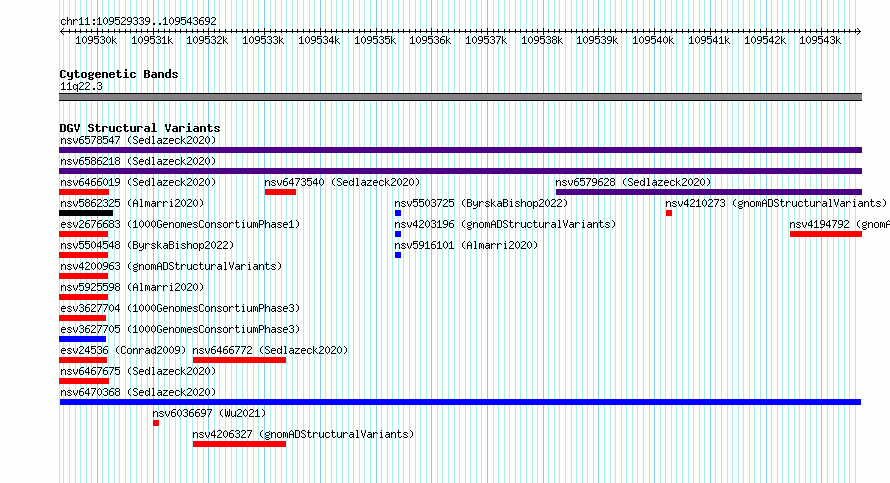Viewport: 890px width, 483px height.
Task: Open the nsv5916101 (Almarri2020) label
Action: point(466,245)
